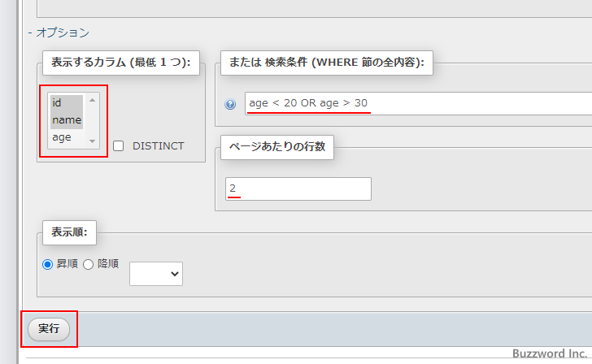The height and width of the screenshot is (364, 592).
Task: Focus the WHERE clause search condition field
Action: pos(418,103)
